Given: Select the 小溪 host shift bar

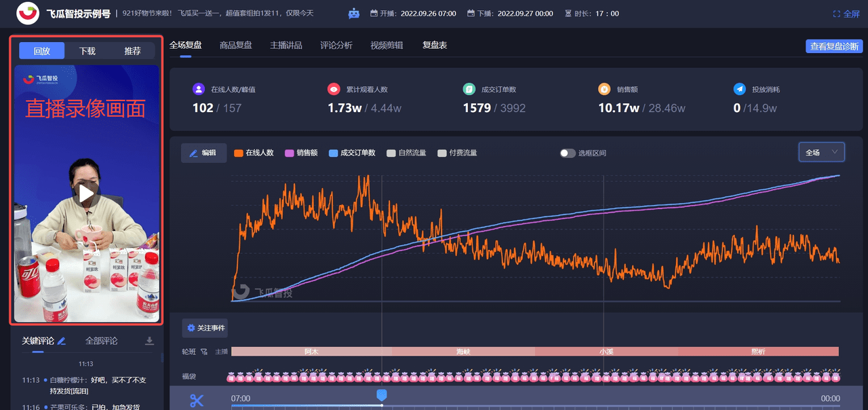Looking at the screenshot, I should click(606, 352).
